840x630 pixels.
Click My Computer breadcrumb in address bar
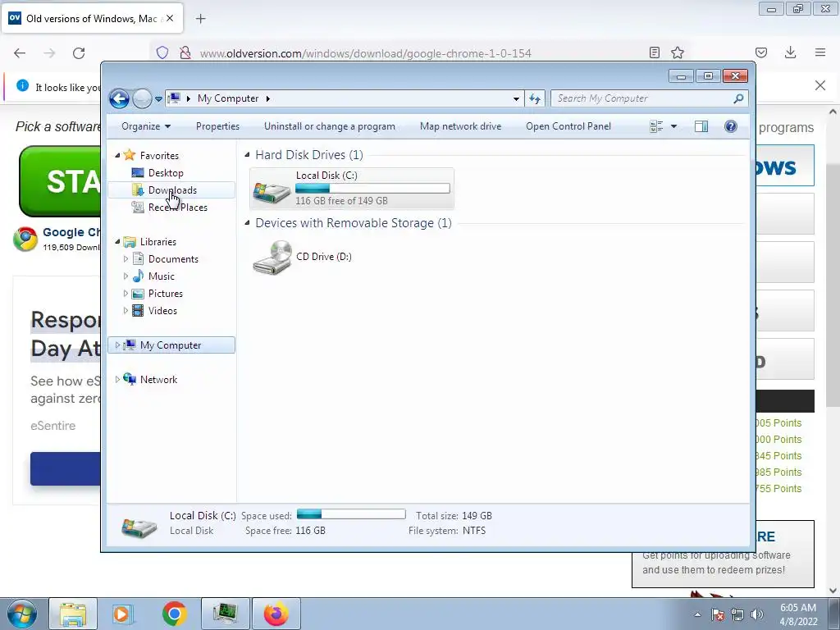(228, 98)
